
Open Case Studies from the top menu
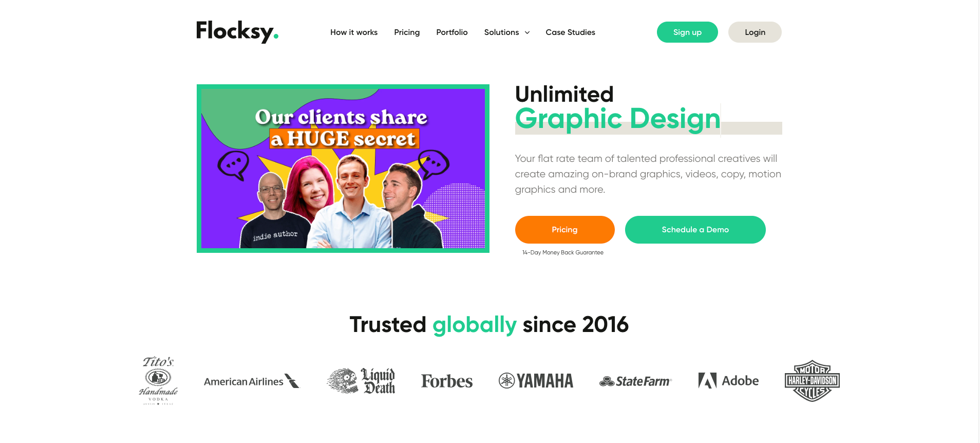pos(570,32)
